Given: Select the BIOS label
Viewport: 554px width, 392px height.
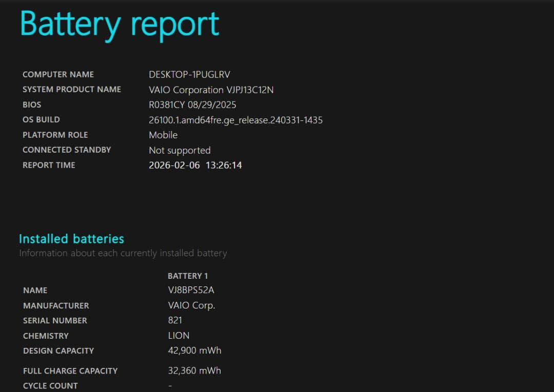Looking at the screenshot, I should point(32,105).
